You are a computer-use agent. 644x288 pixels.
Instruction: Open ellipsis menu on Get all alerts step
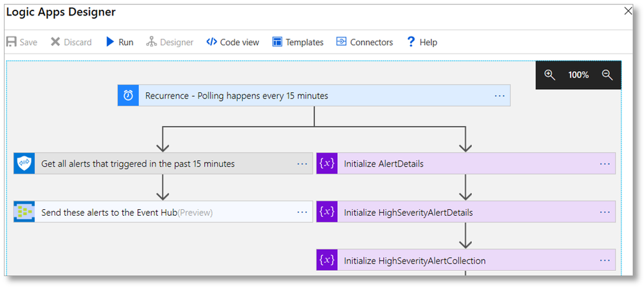(302, 164)
